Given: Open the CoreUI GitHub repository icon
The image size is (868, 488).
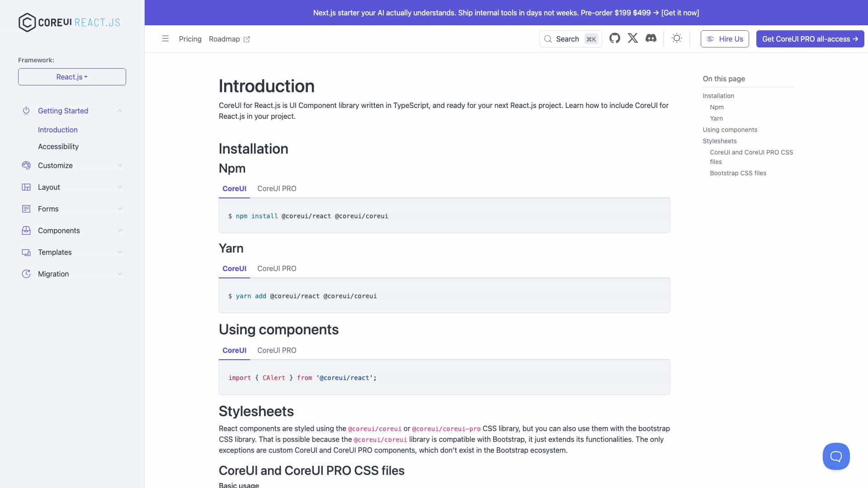Looking at the screenshot, I should (614, 38).
